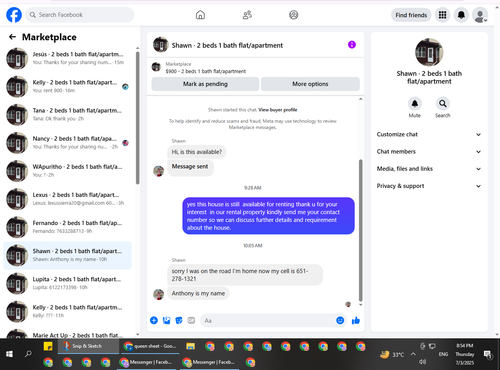Click the 'Anthony is my name' message
Screen dimensions: 500x370
(198, 293)
